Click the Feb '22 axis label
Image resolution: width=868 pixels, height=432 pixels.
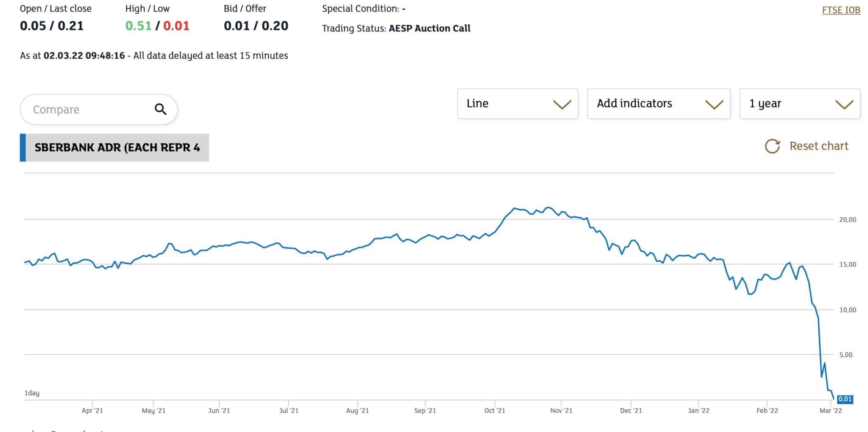pos(767,410)
